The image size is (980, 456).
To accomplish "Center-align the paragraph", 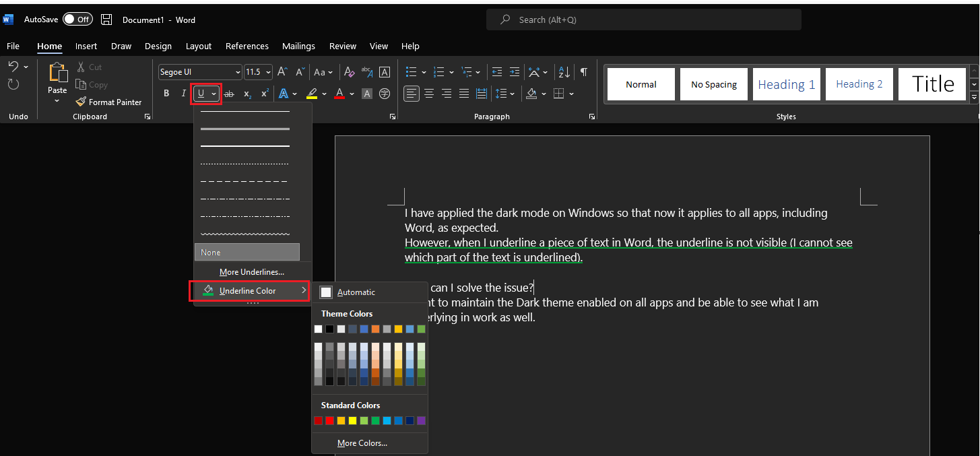I will point(429,94).
